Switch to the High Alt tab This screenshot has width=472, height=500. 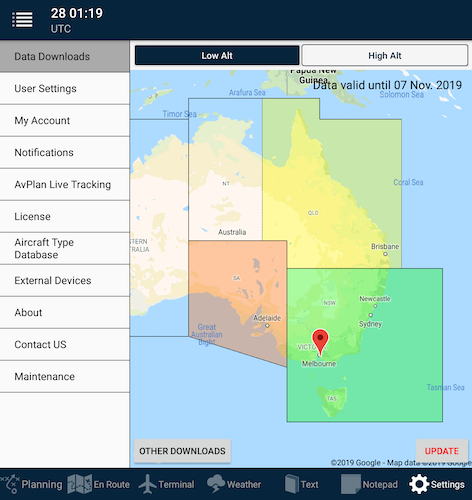(385, 55)
